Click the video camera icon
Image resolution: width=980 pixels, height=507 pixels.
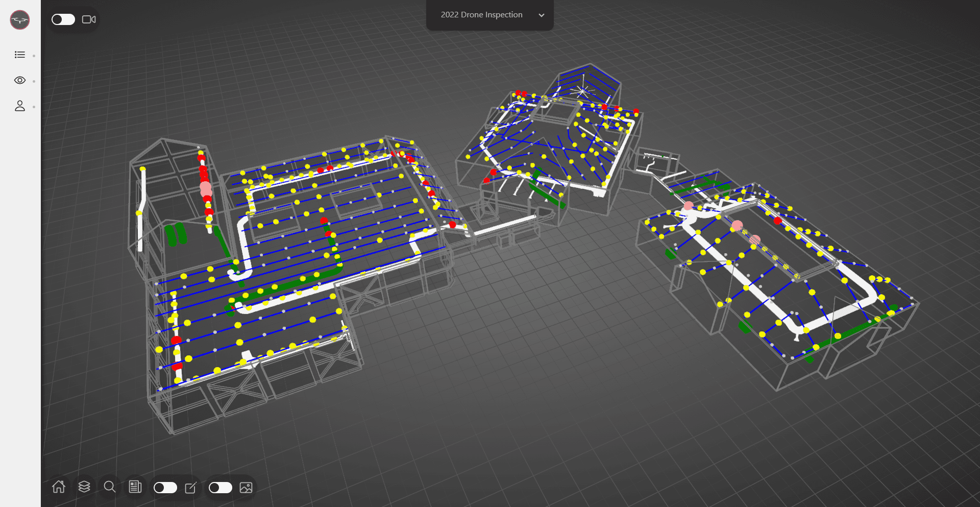coord(89,19)
